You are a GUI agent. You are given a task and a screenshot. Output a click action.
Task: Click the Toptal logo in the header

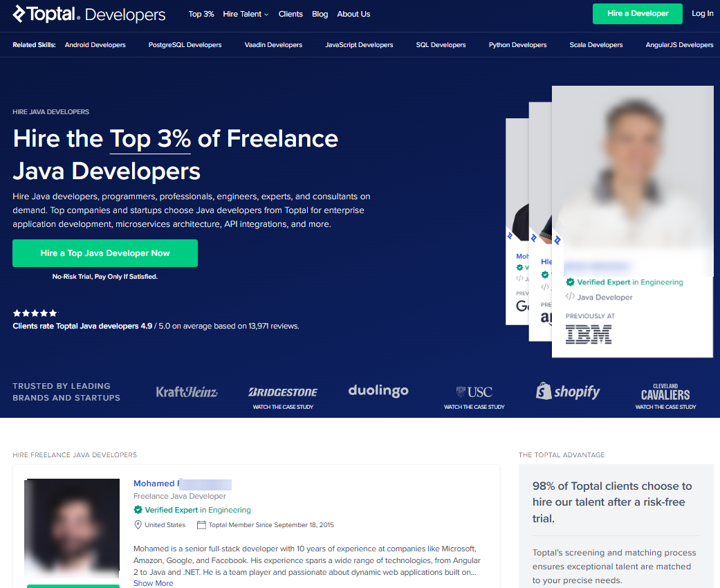click(x=89, y=15)
